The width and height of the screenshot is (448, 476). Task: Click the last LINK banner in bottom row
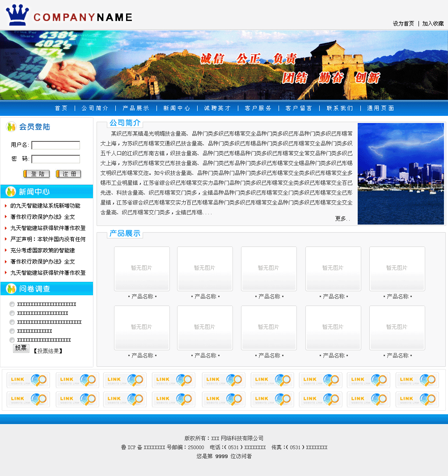click(x=417, y=399)
